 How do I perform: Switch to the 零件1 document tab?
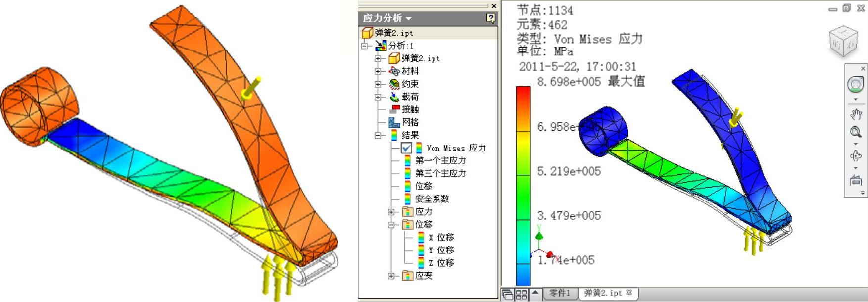pyautogui.click(x=560, y=293)
